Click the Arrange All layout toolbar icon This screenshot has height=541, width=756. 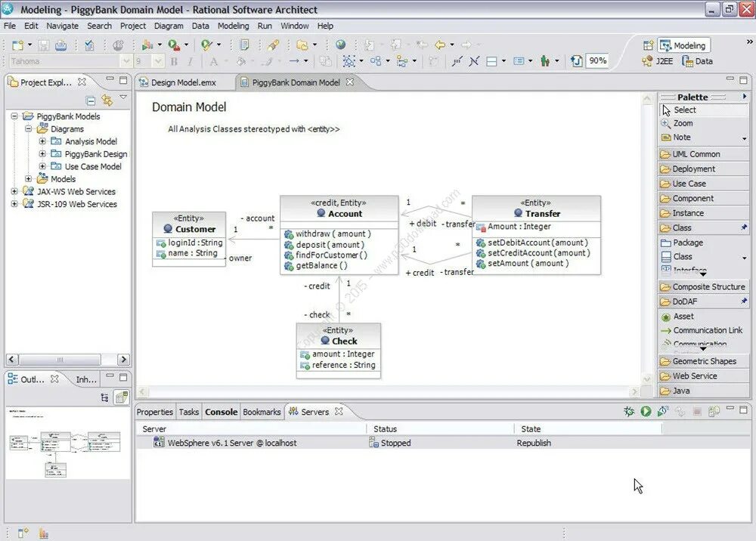tap(376, 61)
